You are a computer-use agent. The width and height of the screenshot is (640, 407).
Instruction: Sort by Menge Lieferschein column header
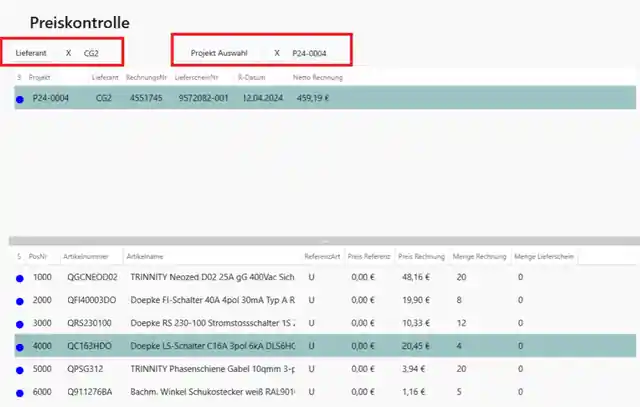[x=544, y=256]
